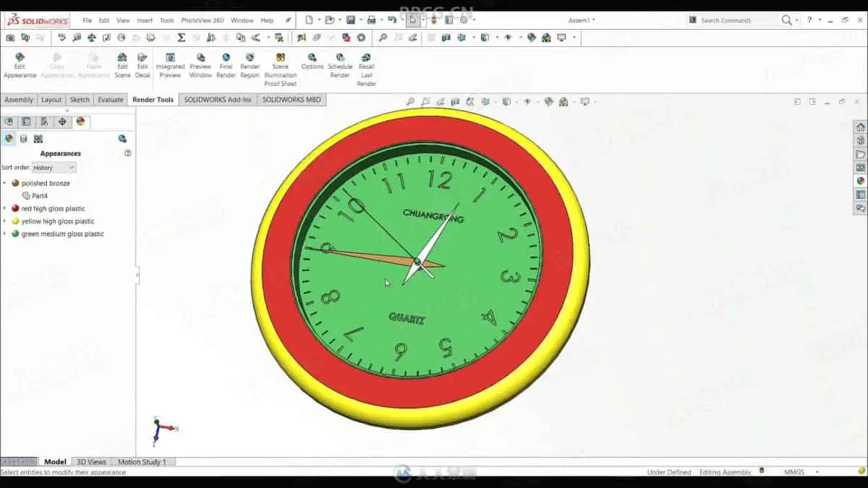Open the Edit Decal tool
868x488 pixels.
pos(142,65)
